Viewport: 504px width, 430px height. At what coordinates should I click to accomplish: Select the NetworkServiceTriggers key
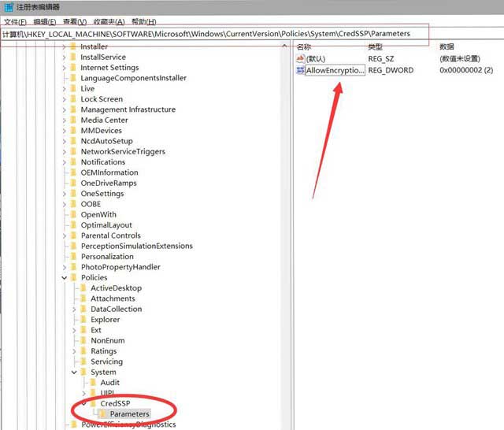tap(123, 152)
